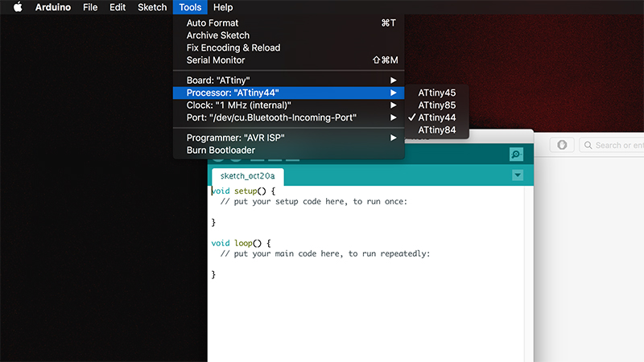Open the tab options dropdown arrow
The height and width of the screenshot is (362, 644).
(x=518, y=175)
